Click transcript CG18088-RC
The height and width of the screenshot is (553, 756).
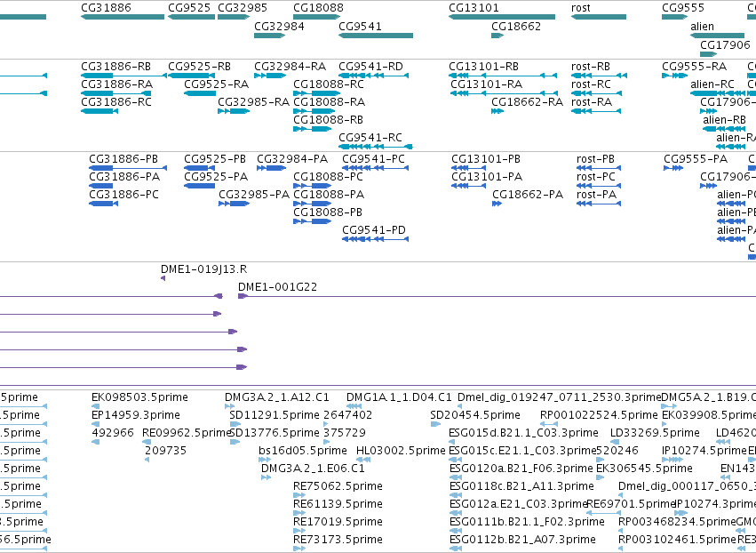tap(329, 84)
